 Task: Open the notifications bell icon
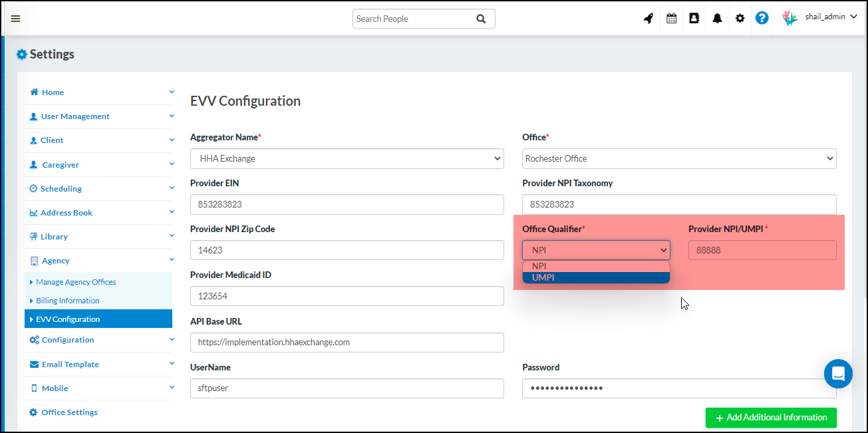click(717, 19)
